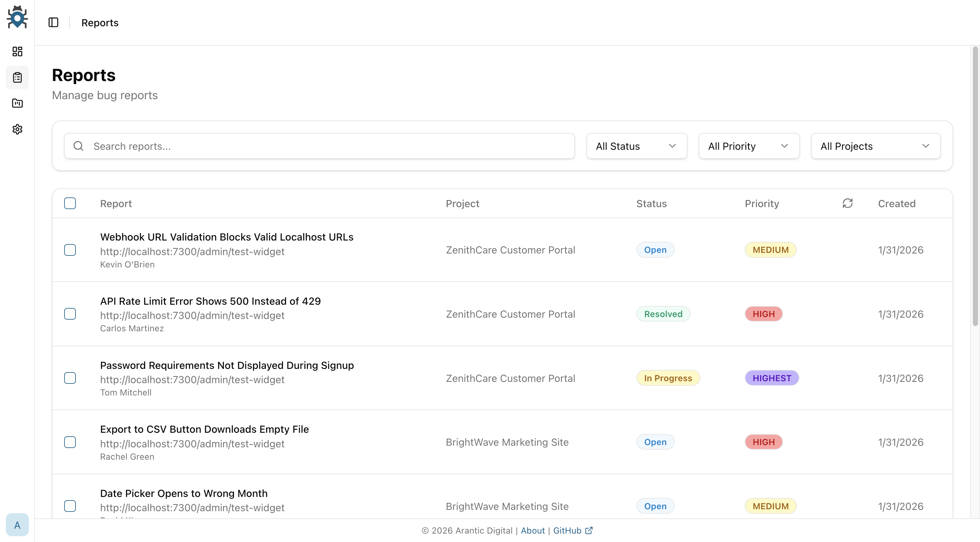Select the Export to CSV Button report checkbox
Screen dimensions: 980x542
click(x=70, y=442)
